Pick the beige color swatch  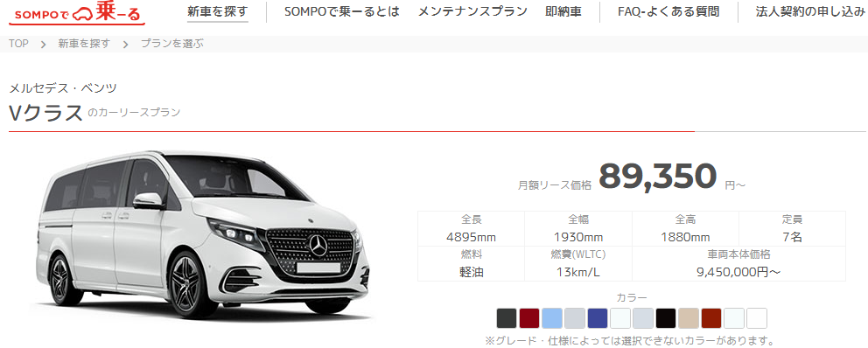[689, 318]
